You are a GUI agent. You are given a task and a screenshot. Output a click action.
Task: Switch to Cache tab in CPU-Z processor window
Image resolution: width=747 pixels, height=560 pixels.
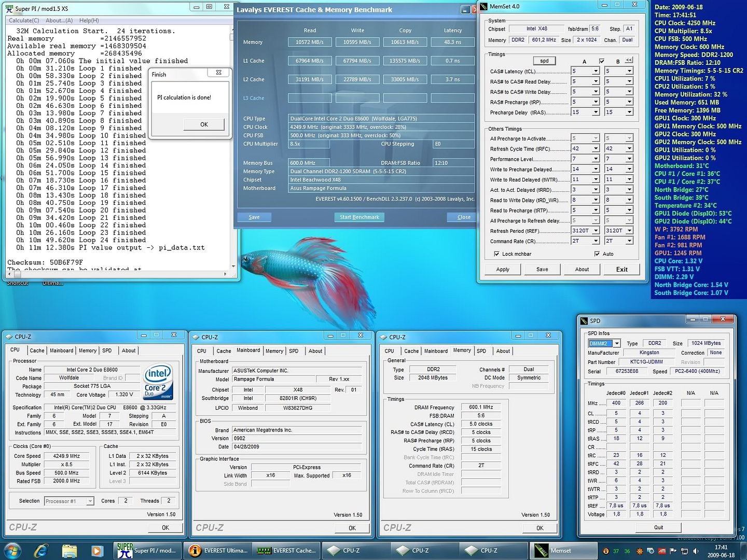(x=37, y=351)
